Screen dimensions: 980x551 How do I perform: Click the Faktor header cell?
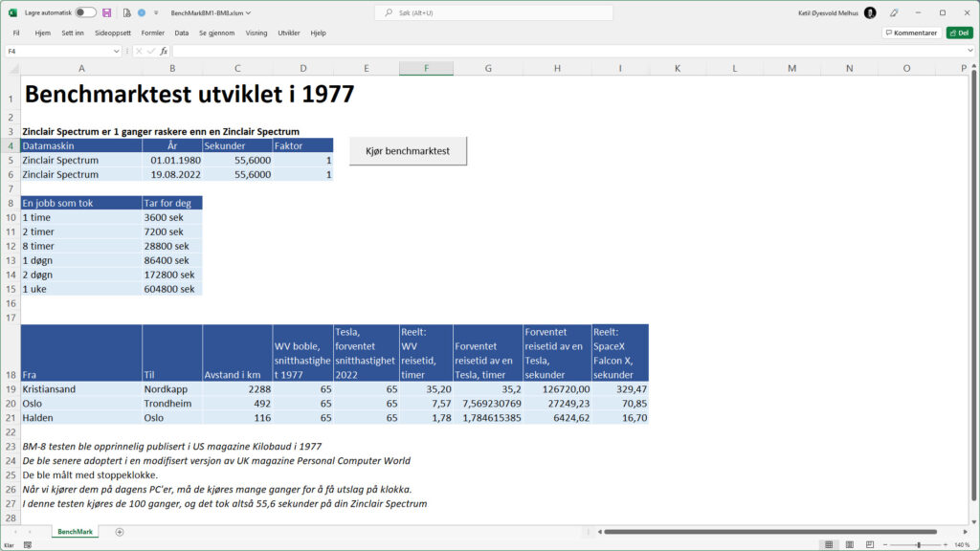pyautogui.click(x=303, y=145)
